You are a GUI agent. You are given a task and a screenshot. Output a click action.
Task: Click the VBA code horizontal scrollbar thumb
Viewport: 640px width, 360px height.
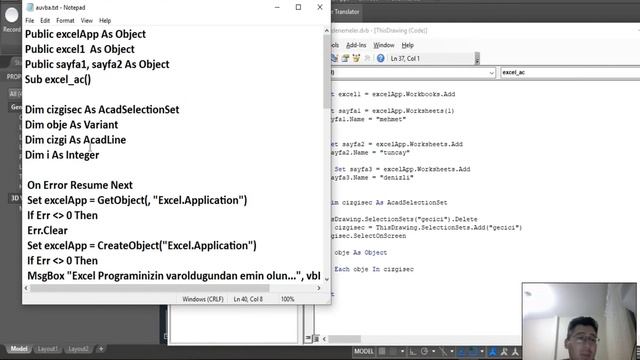pos(344,339)
